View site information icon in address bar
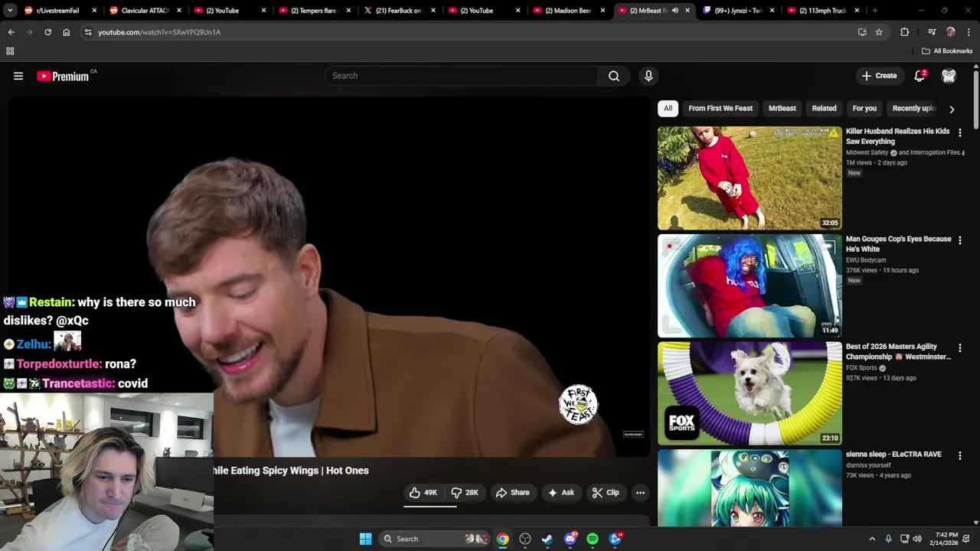 coord(88,32)
